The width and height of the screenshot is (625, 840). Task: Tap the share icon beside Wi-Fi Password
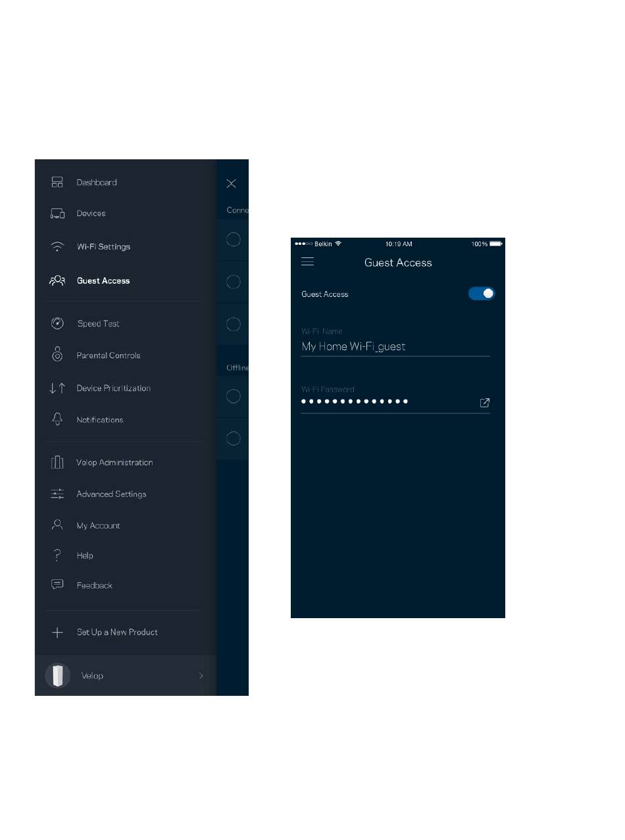click(485, 402)
